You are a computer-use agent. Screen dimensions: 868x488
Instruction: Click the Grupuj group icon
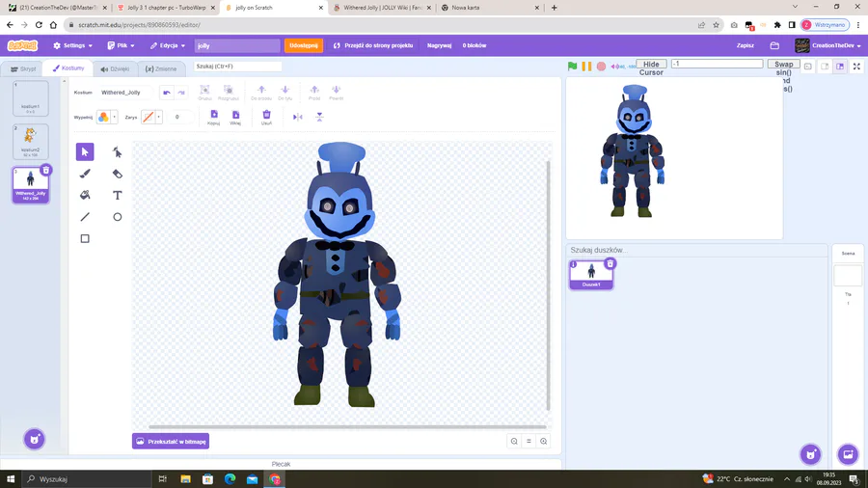[204, 92]
